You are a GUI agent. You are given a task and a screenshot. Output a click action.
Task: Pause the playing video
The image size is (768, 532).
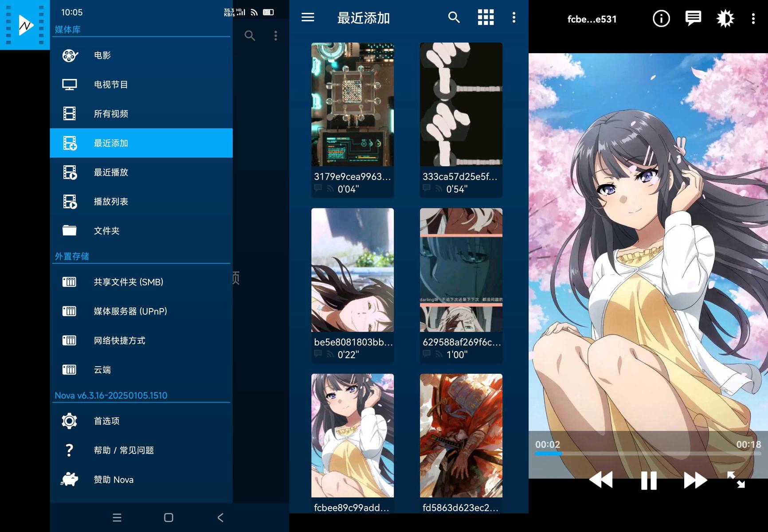[649, 481]
